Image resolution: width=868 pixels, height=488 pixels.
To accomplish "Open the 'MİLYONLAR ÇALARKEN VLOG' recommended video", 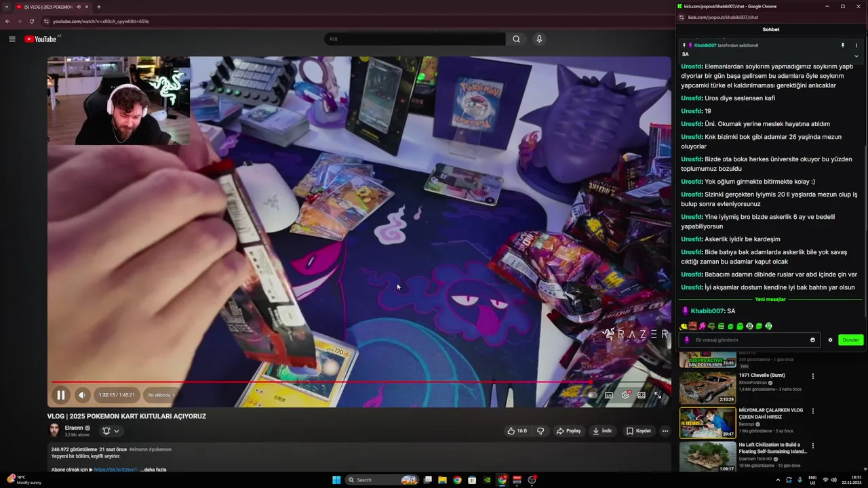I will click(708, 423).
